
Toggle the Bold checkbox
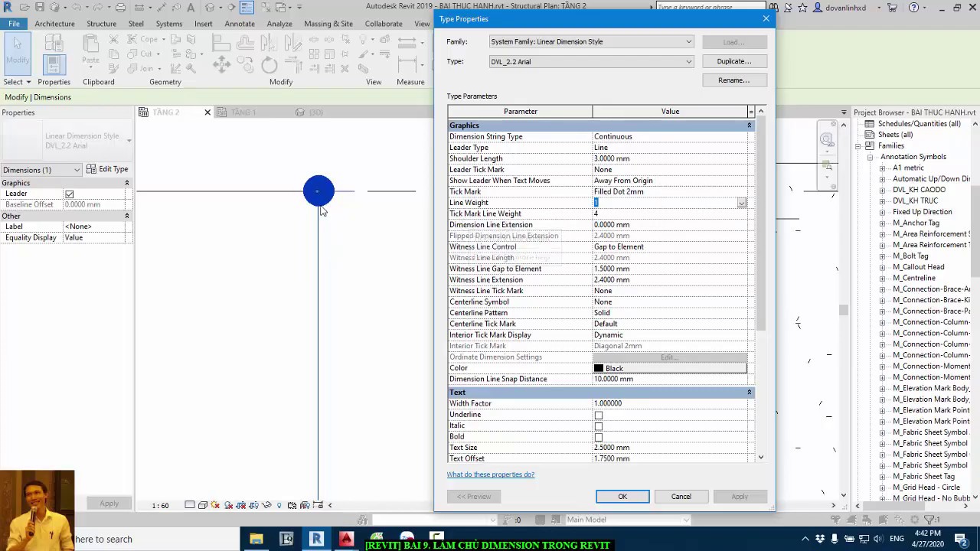[599, 437]
